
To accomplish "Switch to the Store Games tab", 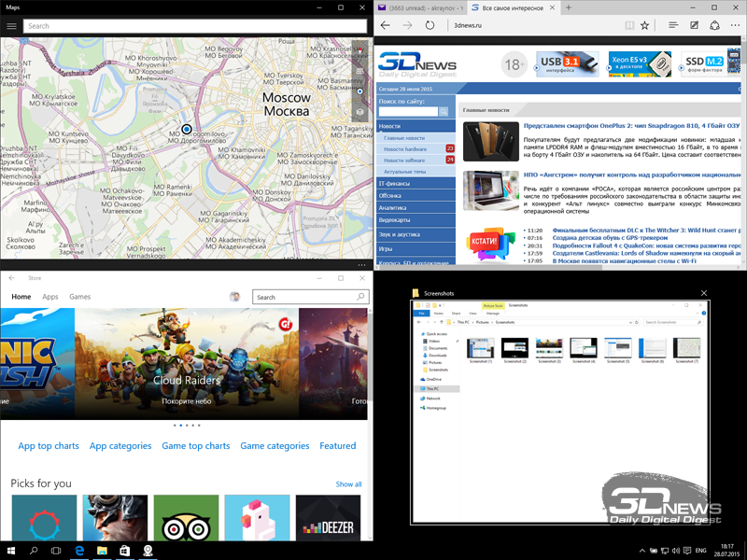I will pos(79,297).
